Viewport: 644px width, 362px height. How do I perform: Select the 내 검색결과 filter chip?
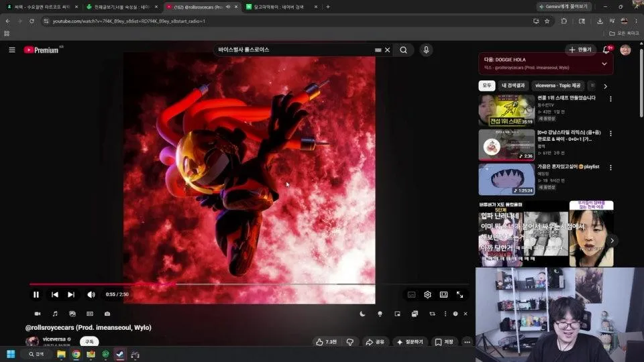point(513,85)
